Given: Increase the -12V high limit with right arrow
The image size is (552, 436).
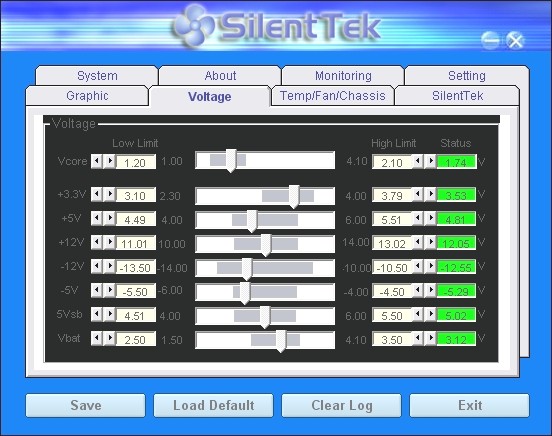Looking at the screenshot, I should (x=431, y=266).
